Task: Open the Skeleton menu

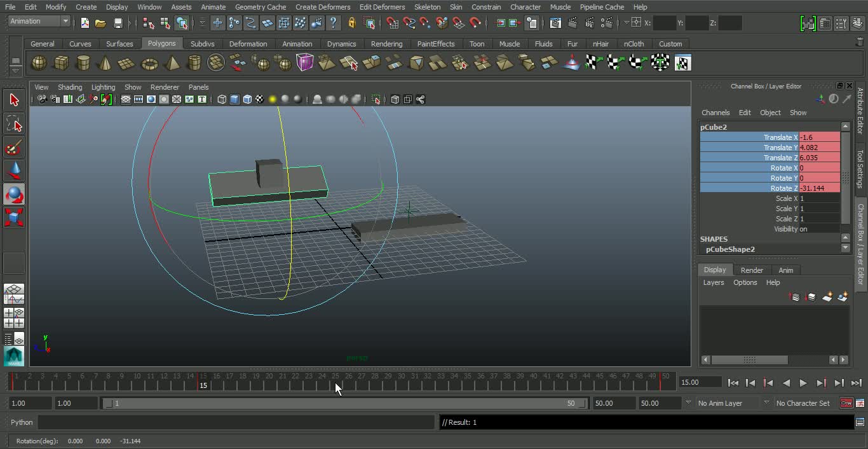Action: [427, 7]
